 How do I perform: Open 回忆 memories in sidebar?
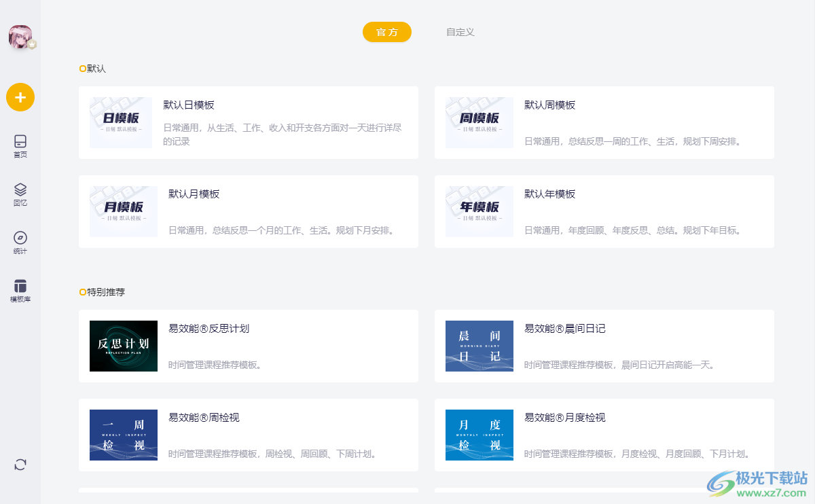click(x=20, y=194)
